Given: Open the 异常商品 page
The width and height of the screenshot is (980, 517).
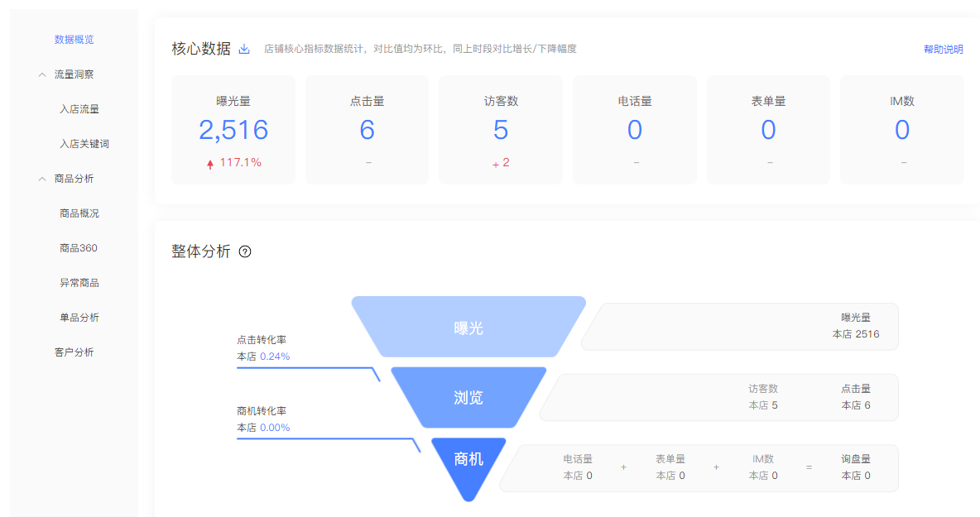Looking at the screenshot, I should tap(80, 282).
